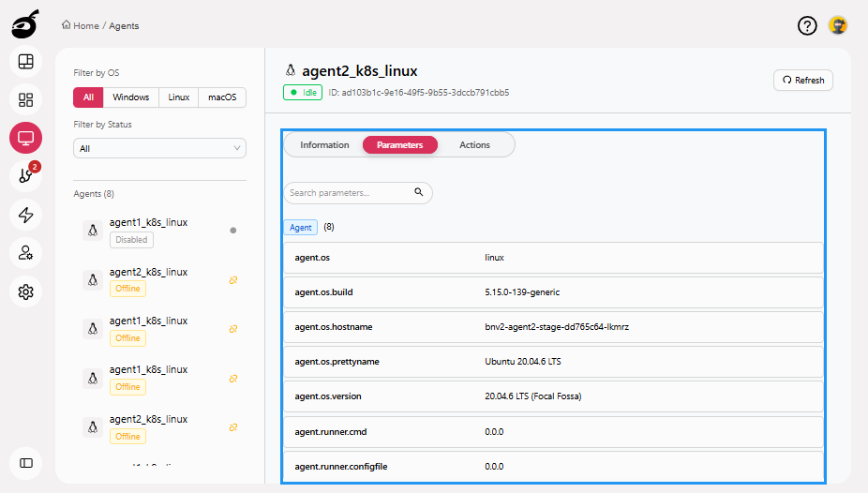
Task: Click the bnv2-agent2-stage-dd765c64-lkmrz hostname value
Action: (x=557, y=327)
